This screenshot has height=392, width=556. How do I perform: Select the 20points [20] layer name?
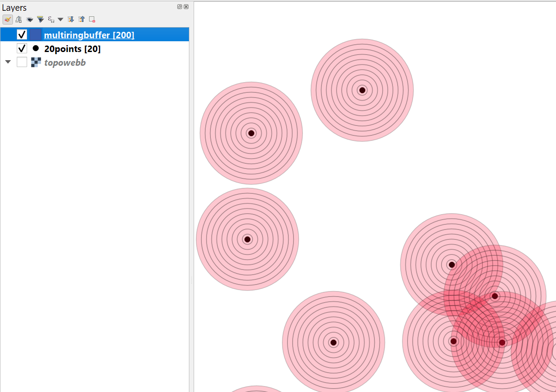72,49
